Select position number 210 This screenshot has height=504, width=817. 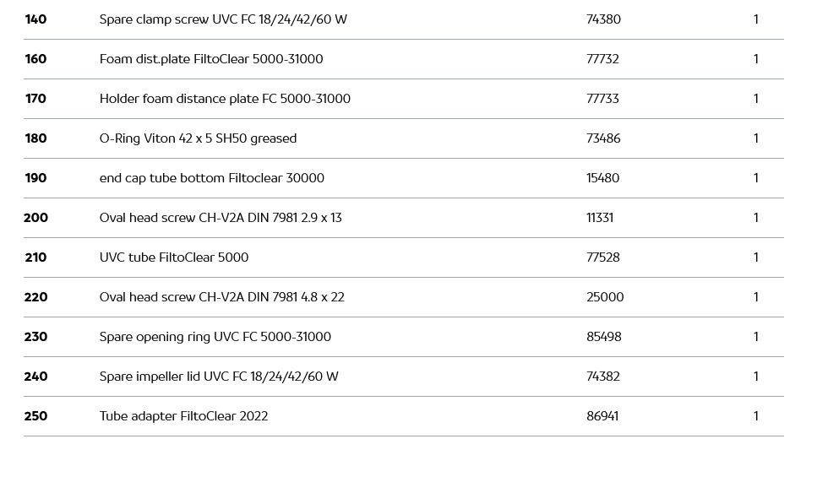click(x=35, y=257)
